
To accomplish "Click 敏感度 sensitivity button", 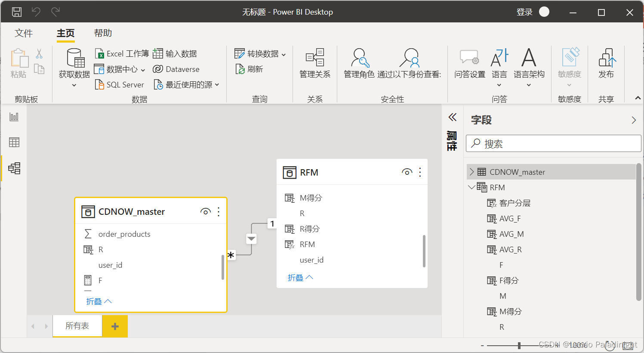I will [570, 67].
